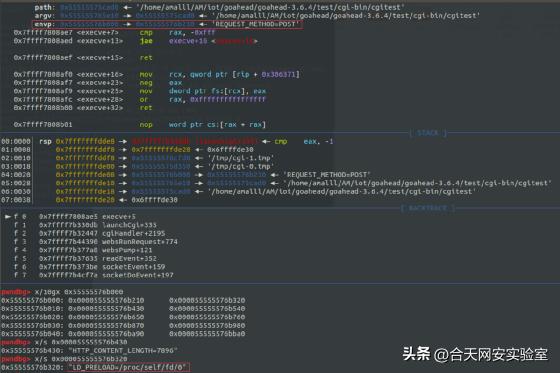Click backtrace frame 'websRunRequest+774'

pyautogui.click(x=140, y=242)
